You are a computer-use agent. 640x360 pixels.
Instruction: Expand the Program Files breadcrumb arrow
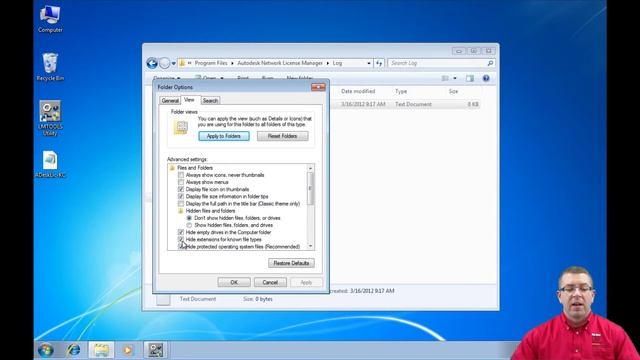[x=232, y=63]
